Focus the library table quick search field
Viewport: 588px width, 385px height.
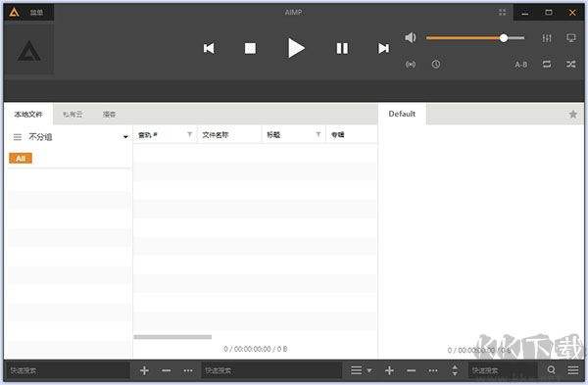[271, 370]
